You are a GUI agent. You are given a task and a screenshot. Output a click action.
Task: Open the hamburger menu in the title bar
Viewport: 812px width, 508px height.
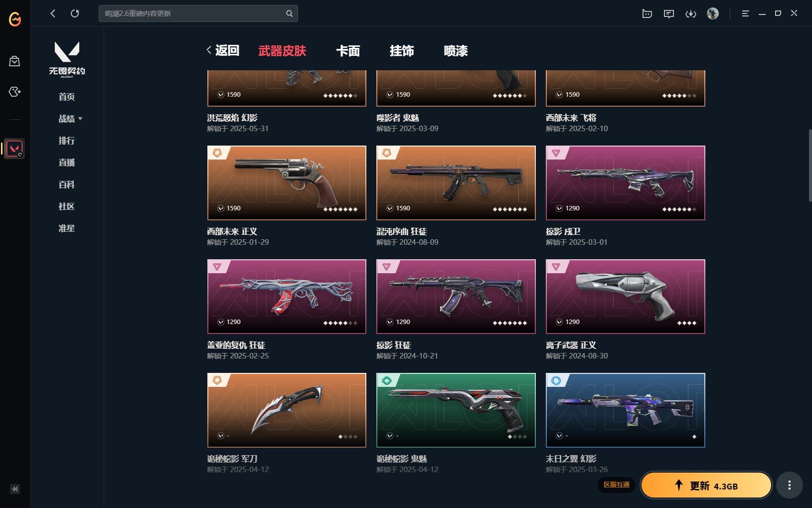pos(746,13)
